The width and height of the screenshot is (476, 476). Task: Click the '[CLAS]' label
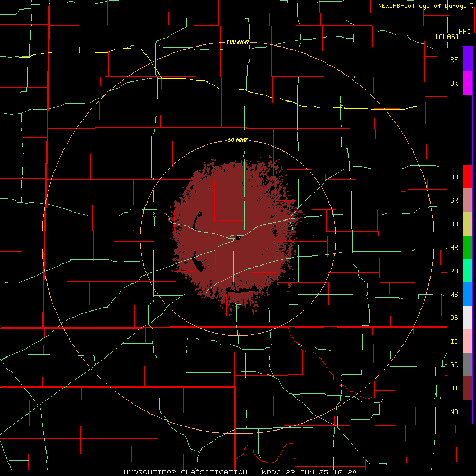(447, 36)
